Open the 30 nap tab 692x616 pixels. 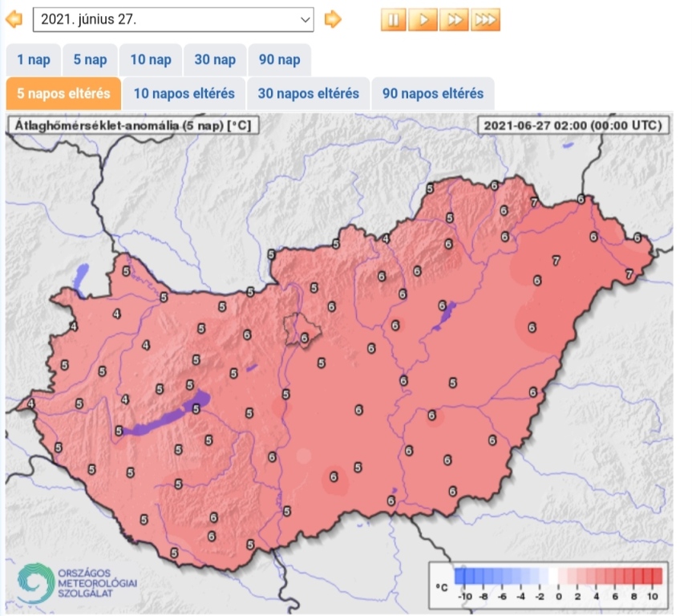pyautogui.click(x=215, y=60)
